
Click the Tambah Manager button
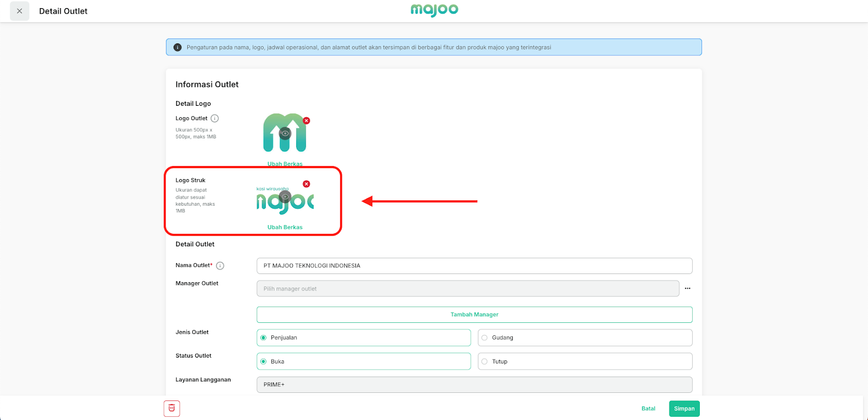pyautogui.click(x=474, y=315)
